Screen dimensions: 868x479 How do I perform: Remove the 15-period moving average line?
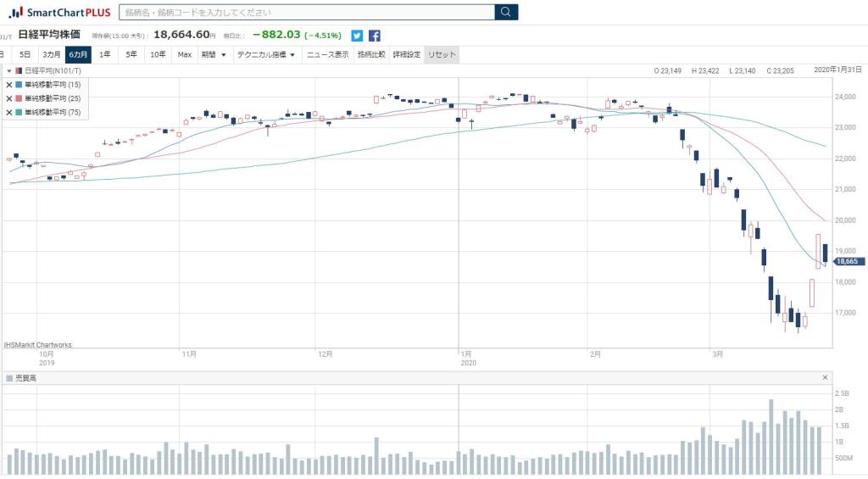pos(9,85)
